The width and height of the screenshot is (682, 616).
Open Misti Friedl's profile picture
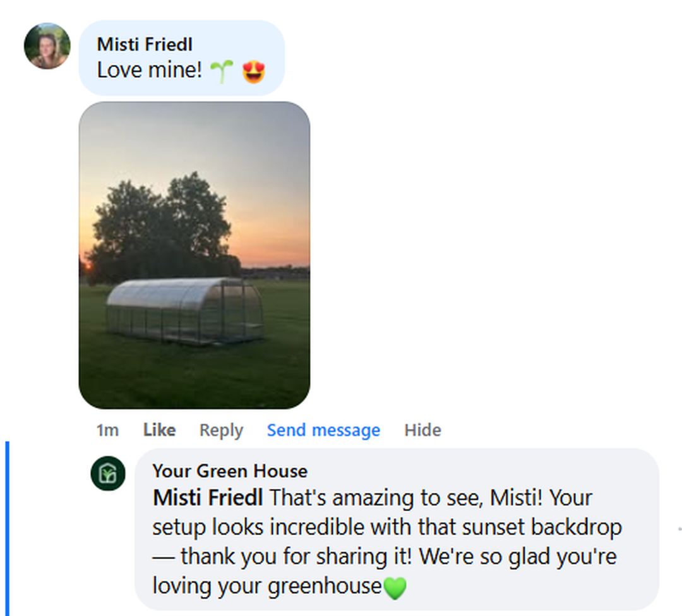tap(47, 46)
